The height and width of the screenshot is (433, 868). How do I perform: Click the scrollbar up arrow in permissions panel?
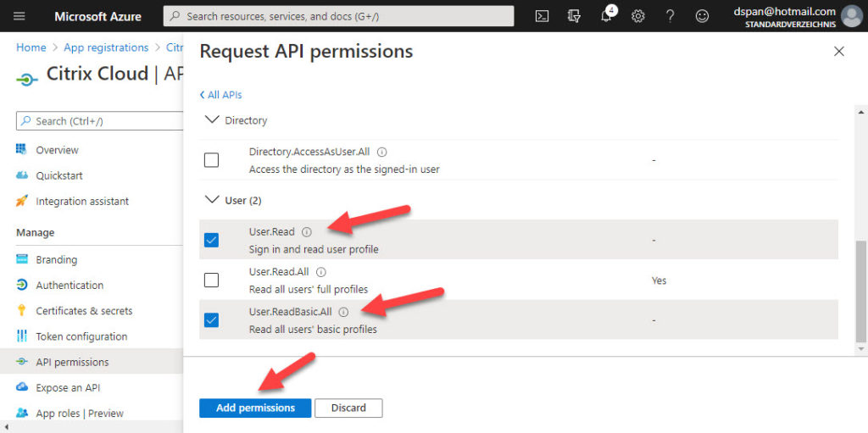click(860, 113)
